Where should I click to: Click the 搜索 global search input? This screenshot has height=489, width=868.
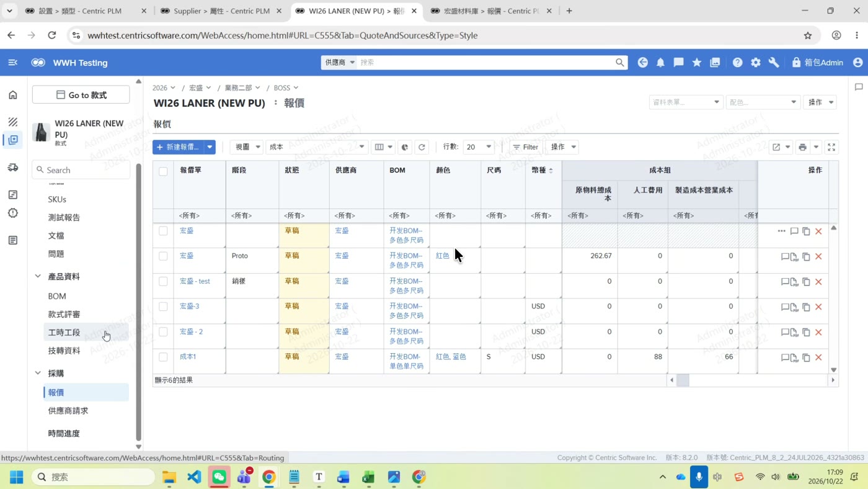tap(487, 63)
